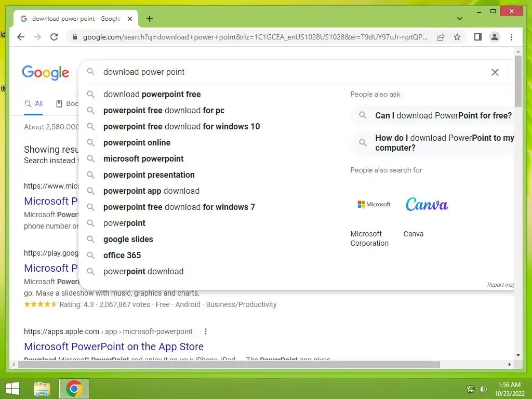Bookmark this page with the star icon
The width and height of the screenshot is (532, 399).
click(x=457, y=37)
